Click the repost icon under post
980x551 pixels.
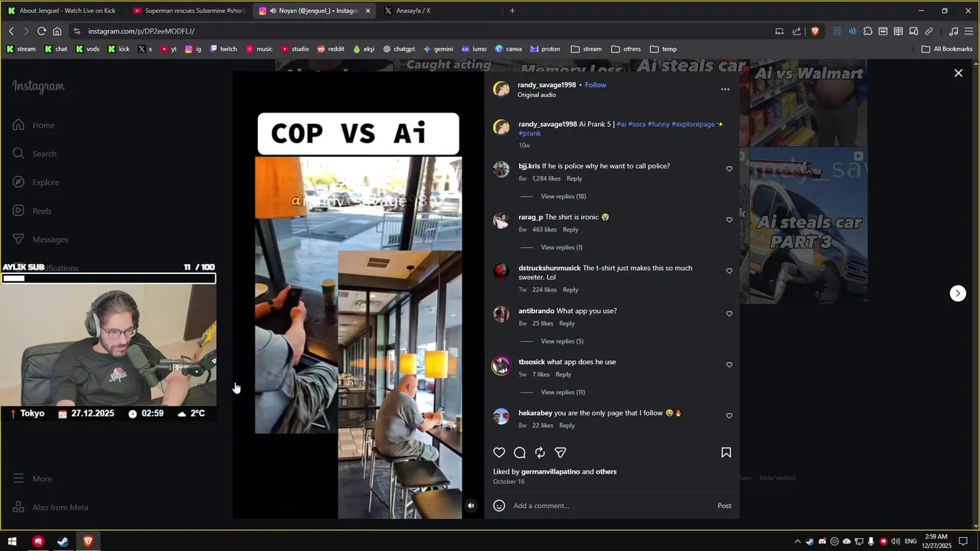click(540, 452)
